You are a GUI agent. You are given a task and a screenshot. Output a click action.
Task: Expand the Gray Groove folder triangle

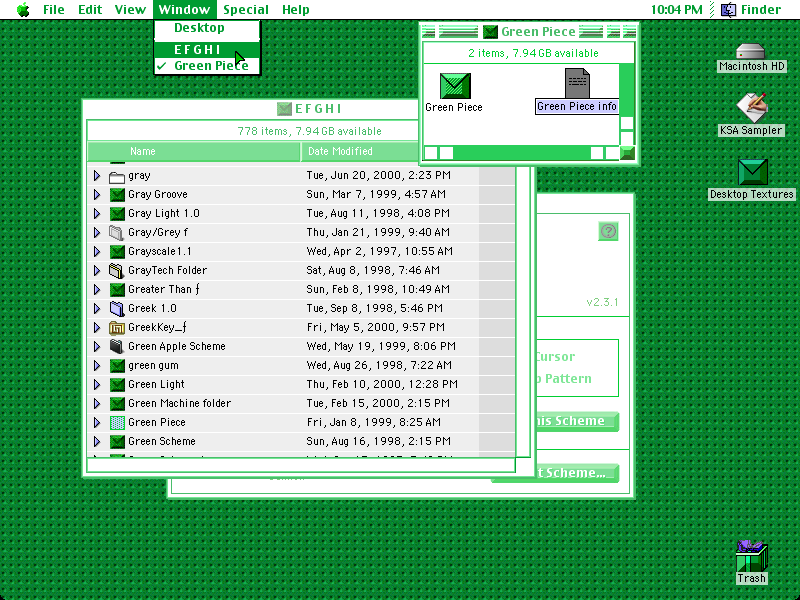(x=97, y=194)
